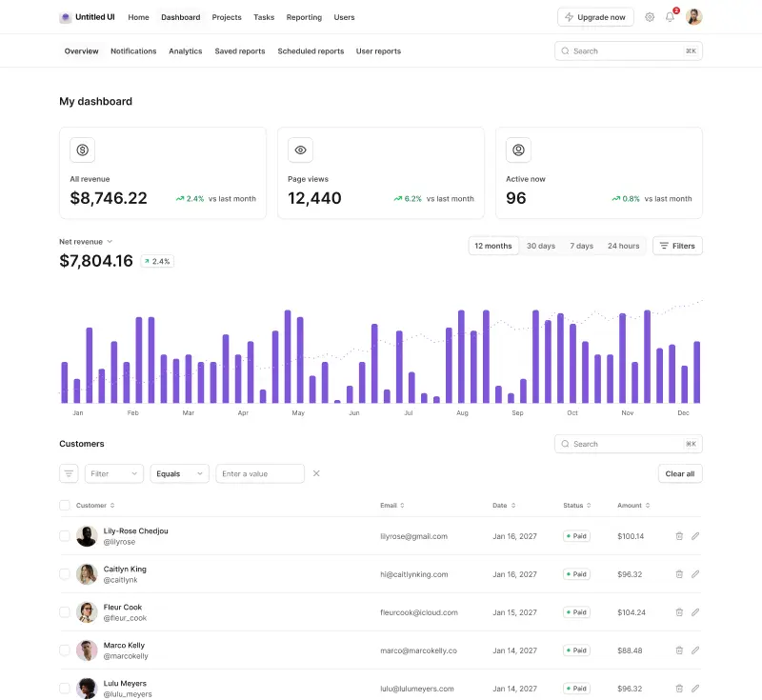Tick the checkbox next to Caitlyn King
Viewport: 762px width, 700px height.
tap(65, 574)
